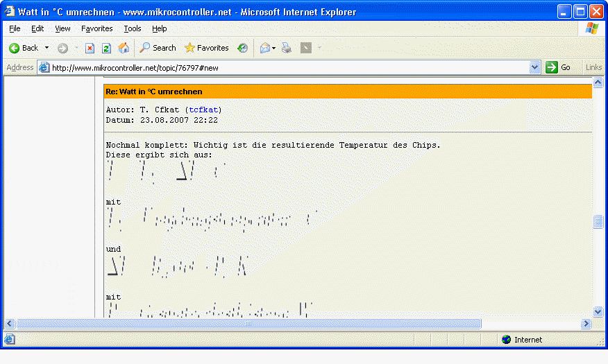Click the horizontal scrollbar left arrow

pos(10,323)
